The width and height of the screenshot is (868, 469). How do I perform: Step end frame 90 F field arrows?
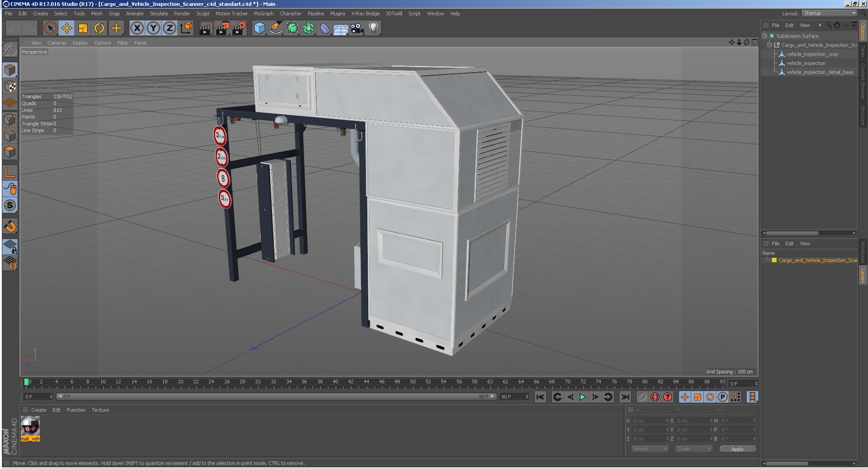pyautogui.click(x=527, y=397)
